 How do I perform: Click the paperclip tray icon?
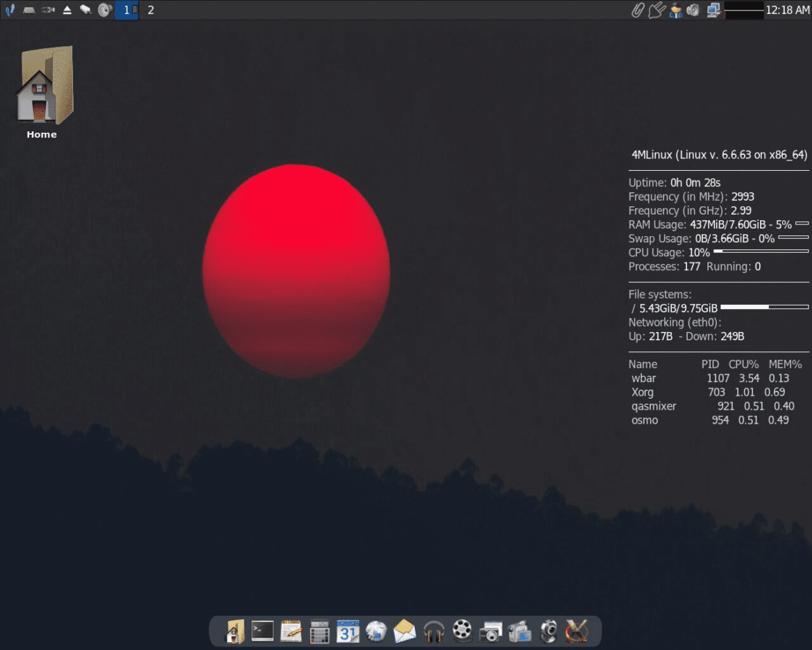pyautogui.click(x=638, y=10)
